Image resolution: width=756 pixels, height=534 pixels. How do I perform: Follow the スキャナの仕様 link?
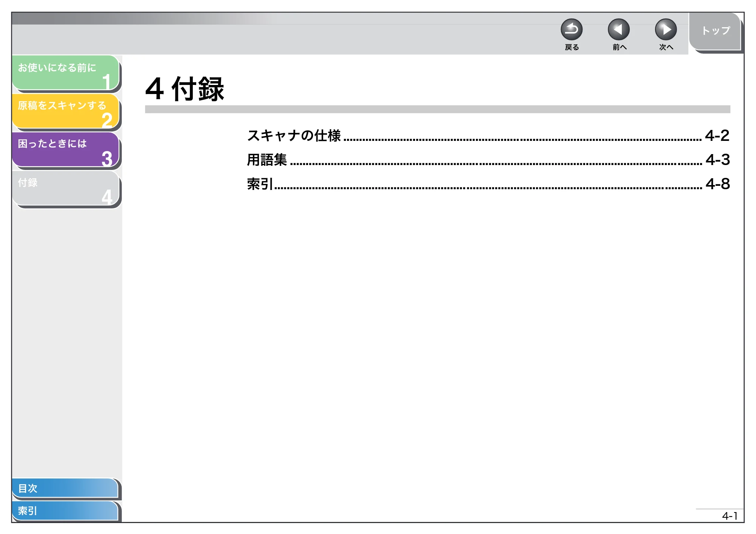pyautogui.click(x=294, y=136)
